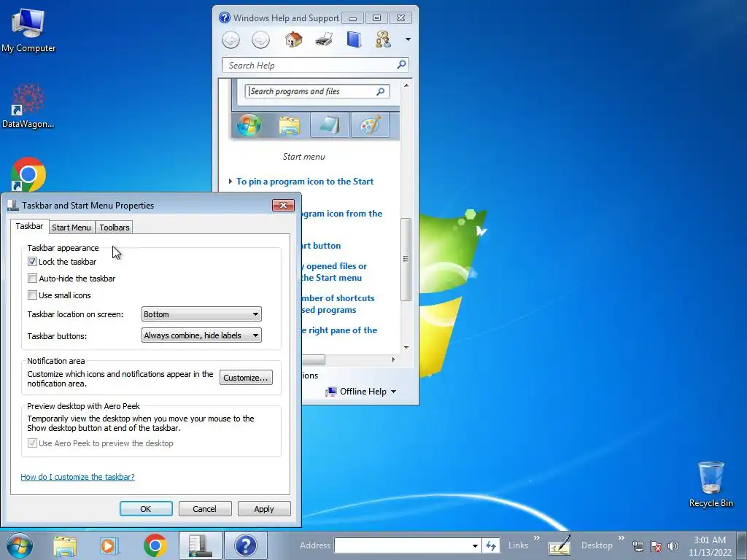Click the Cancel button
The height and width of the screenshot is (560, 747).
click(205, 508)
